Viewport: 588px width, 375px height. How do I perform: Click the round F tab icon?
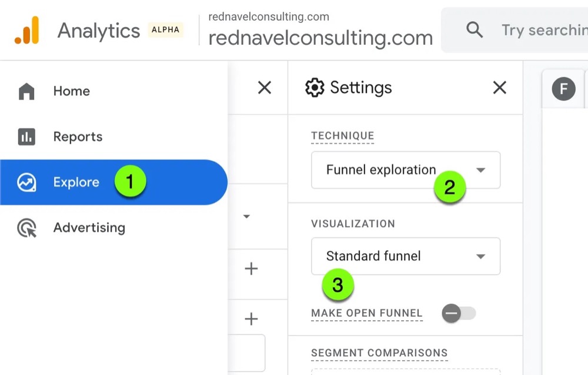pyautogui.click(x=563, y=89)
